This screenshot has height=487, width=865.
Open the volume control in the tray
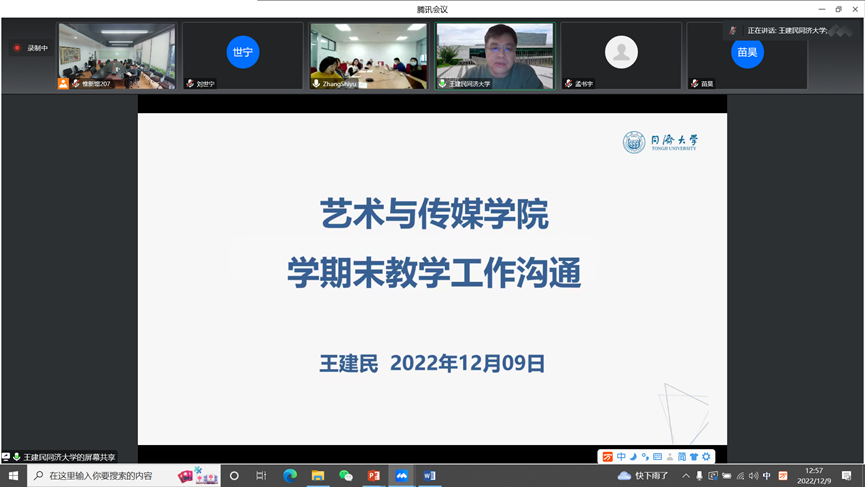(x=753, y=476)
